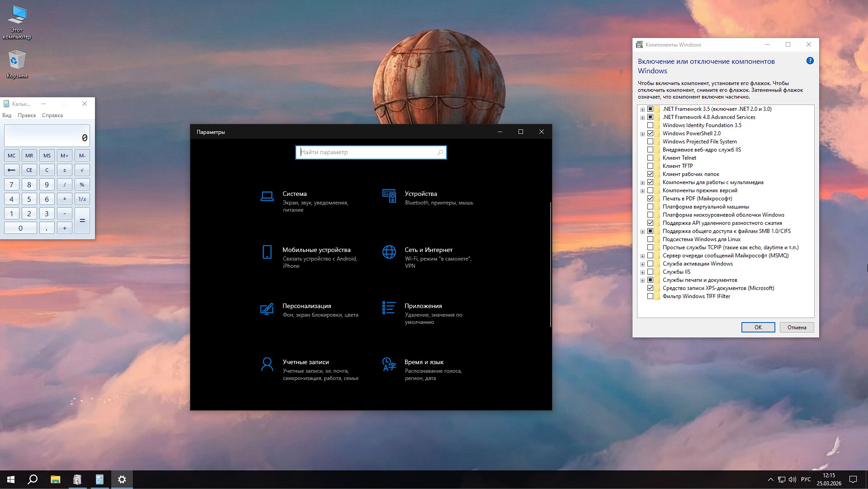Open the Учетные записи settings category
Viewport: 868px width, 489px height.
tap(306, 361)
